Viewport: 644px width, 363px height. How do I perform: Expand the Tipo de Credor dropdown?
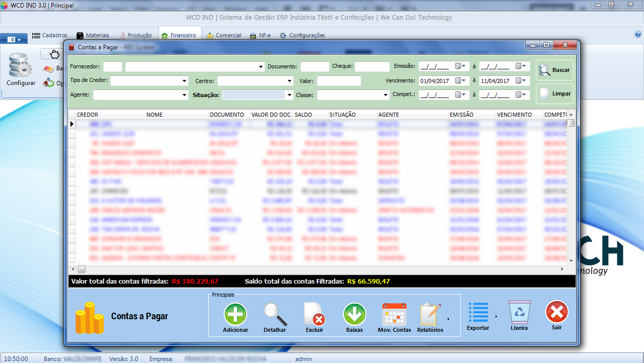coord(185,81)
